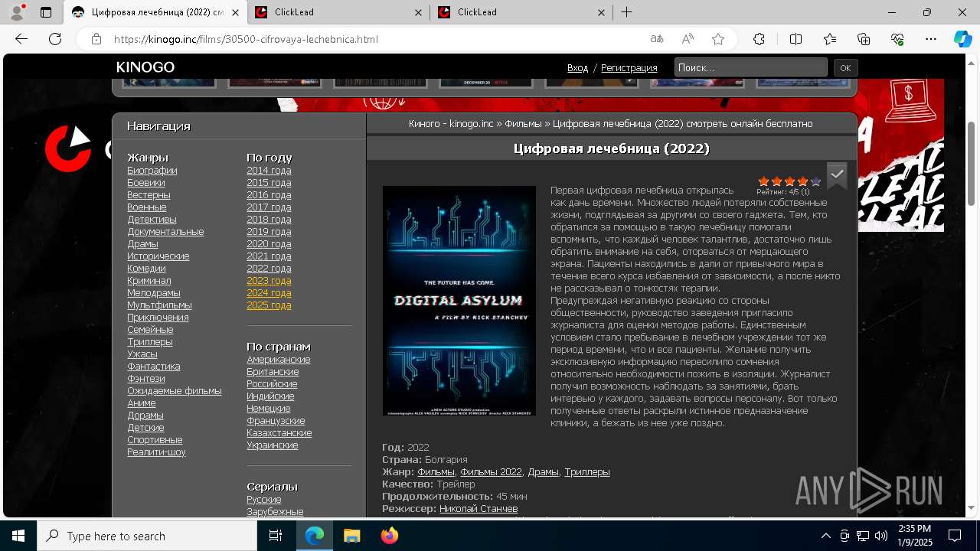Switch to the second ClickLead tab
Screen dimensions: 980x551
click(x=521, y=12)
